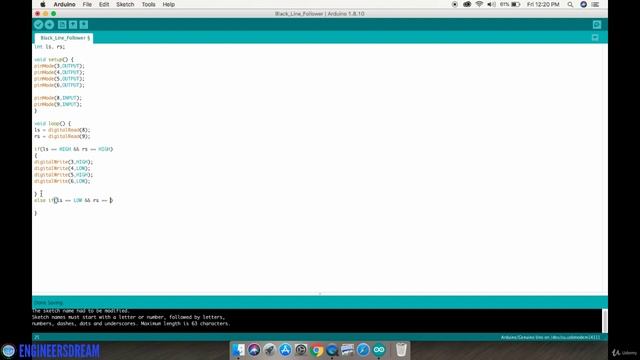
Task: Open Spotlight search magnifier
Action: point(570,4)
